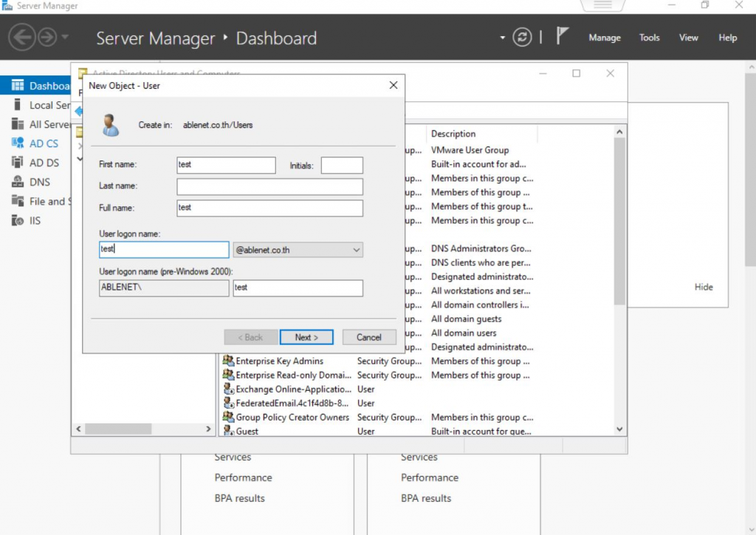
Task: Cancel the New Object dialog
Action: click(x=369, y=337)
